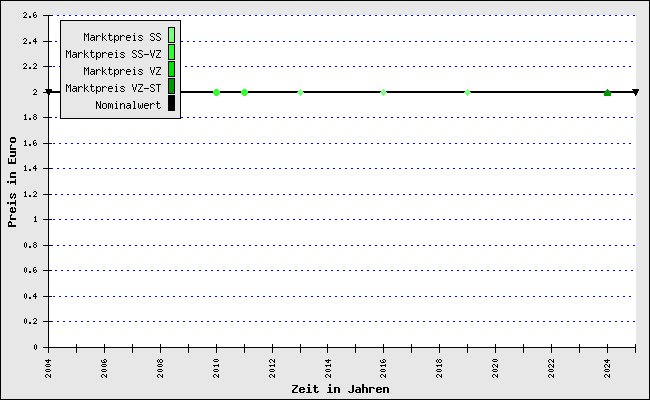Click the 2024 x-axis year label
Viewport: 650px width, 400px height.
pyautogui.click(x=607, y=368)
